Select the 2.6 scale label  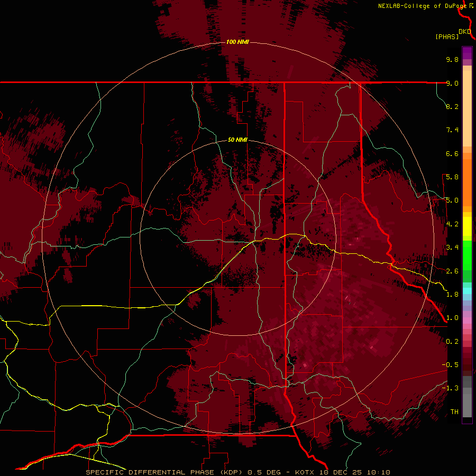click(x=452, y=271)
